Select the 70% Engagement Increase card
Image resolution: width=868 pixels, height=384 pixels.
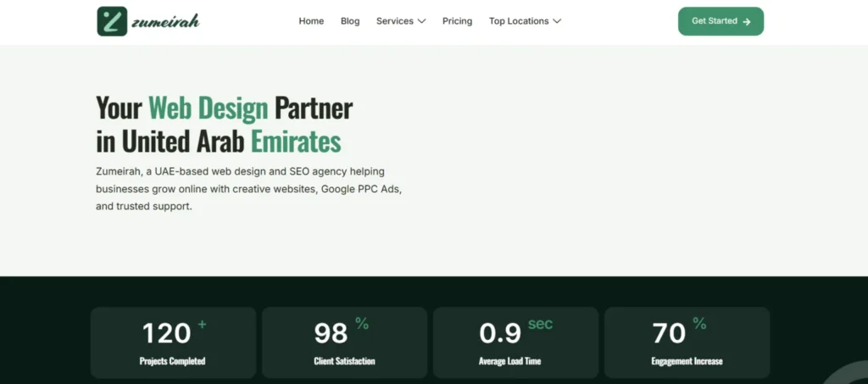[x=687, y=342]
